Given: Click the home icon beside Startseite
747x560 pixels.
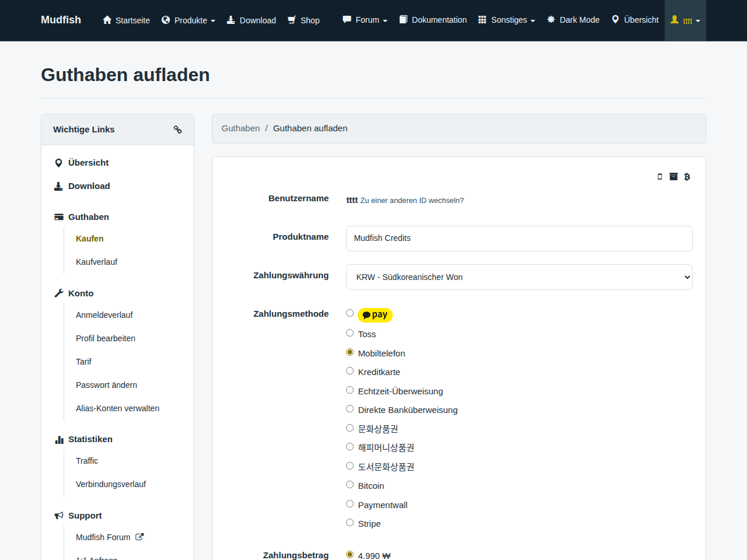Looking at the screenshot, I should click(107, 20).
